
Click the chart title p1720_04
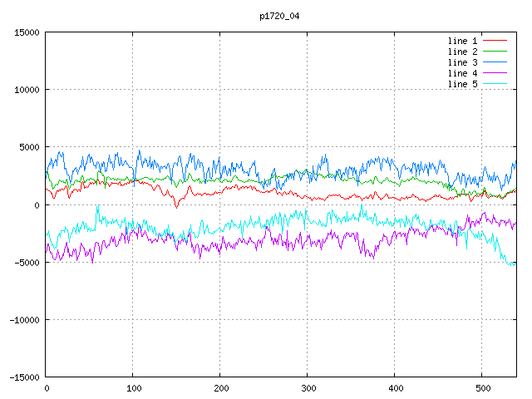(x=278, y=16)
